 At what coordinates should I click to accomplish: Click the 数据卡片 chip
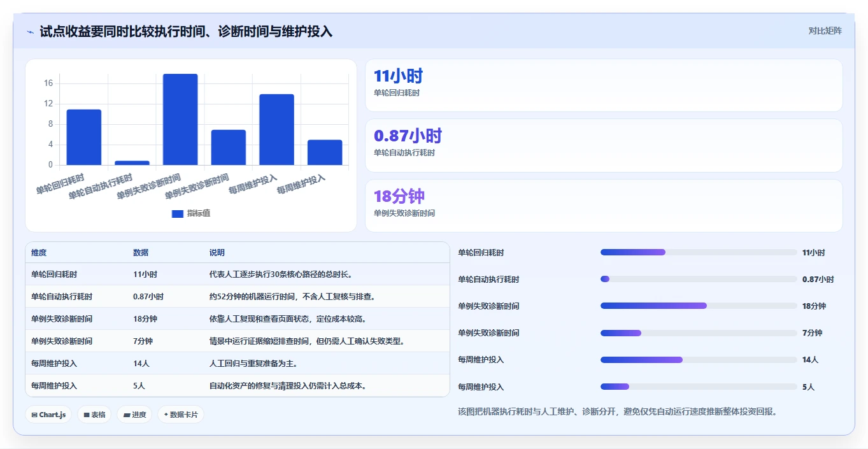pyautogui.click(x=181, y=415)
